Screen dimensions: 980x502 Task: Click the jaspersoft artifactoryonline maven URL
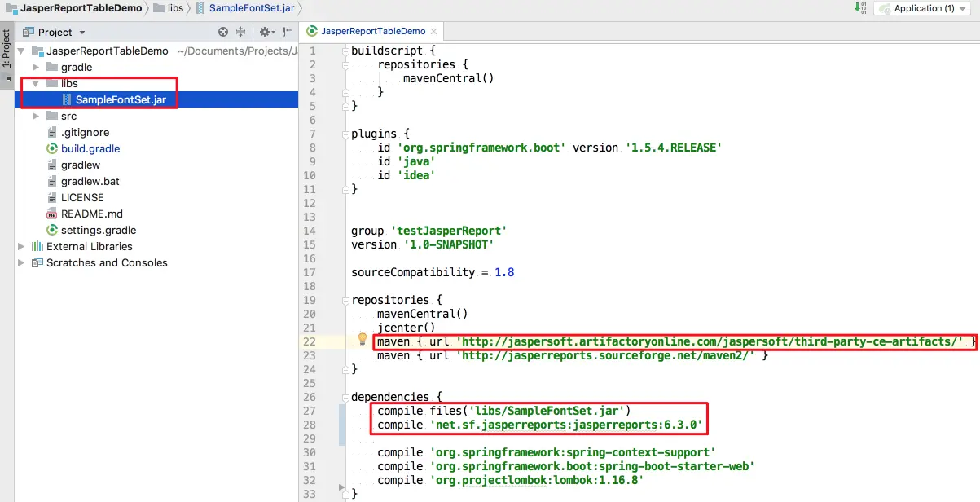pos(710,341)
